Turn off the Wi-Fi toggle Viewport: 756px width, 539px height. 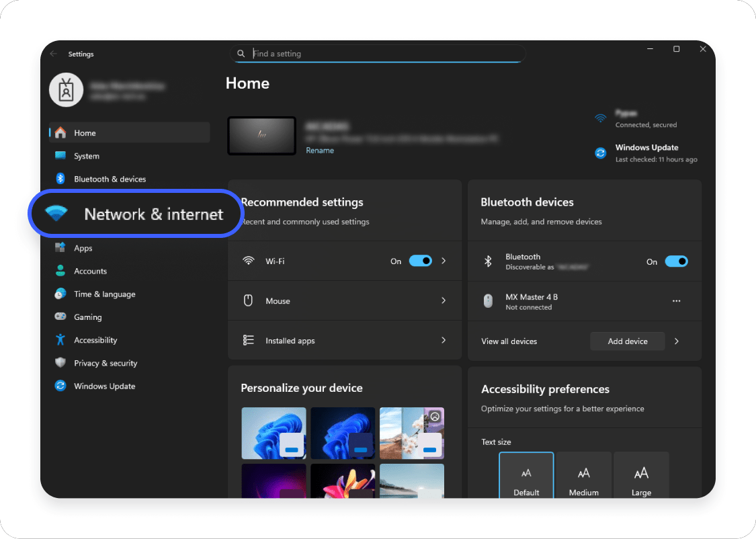[421, 261]
